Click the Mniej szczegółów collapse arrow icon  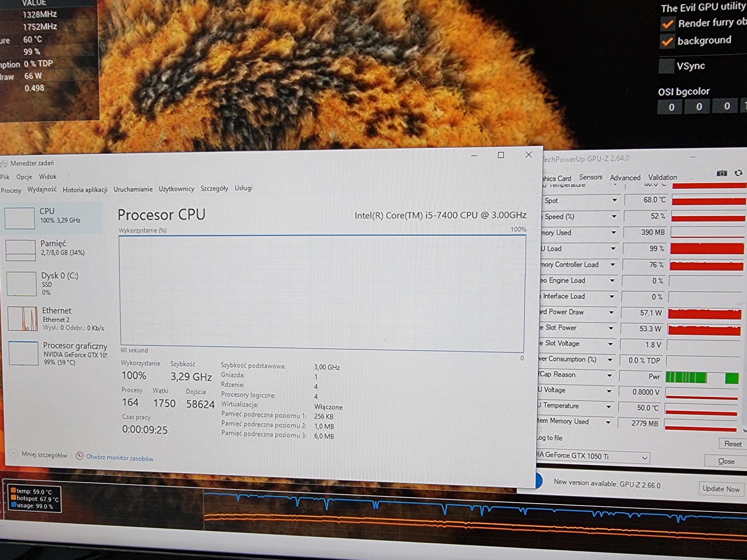pos(13,454)
